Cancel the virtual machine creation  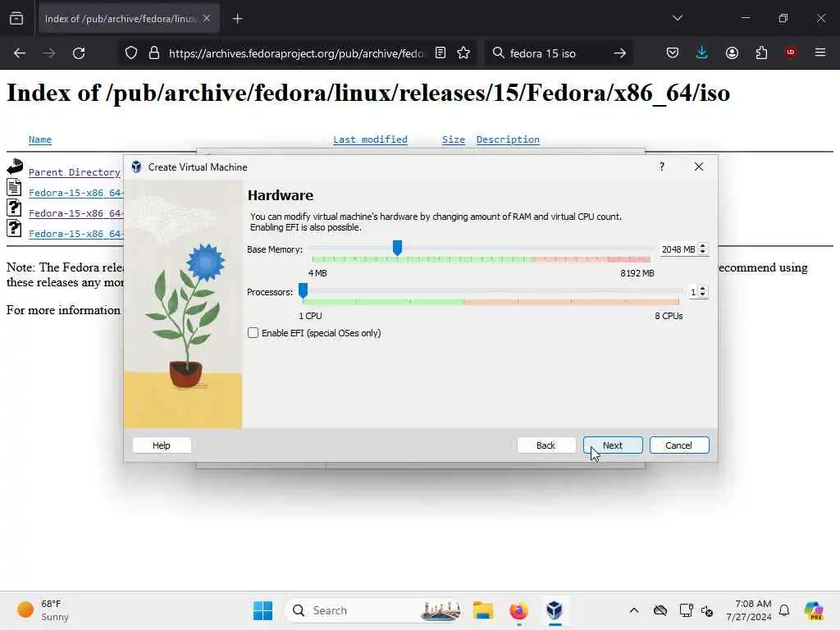[x=678, y=445]
